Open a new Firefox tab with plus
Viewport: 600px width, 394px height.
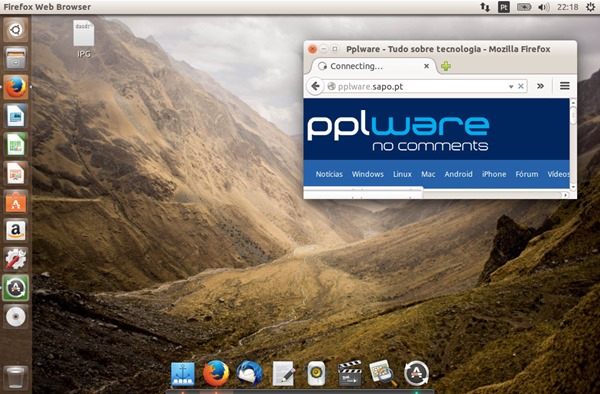(x=446, y=66)
